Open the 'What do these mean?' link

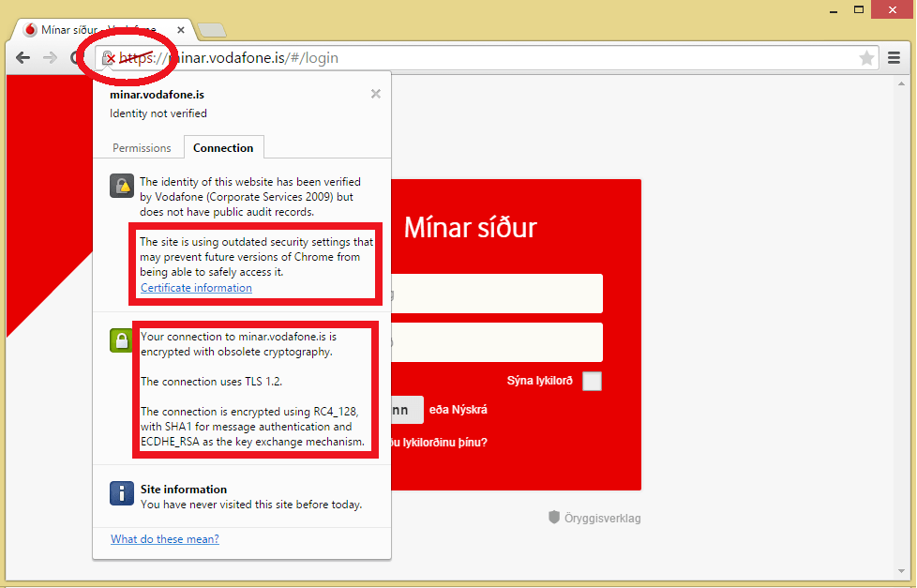(165, 539)
